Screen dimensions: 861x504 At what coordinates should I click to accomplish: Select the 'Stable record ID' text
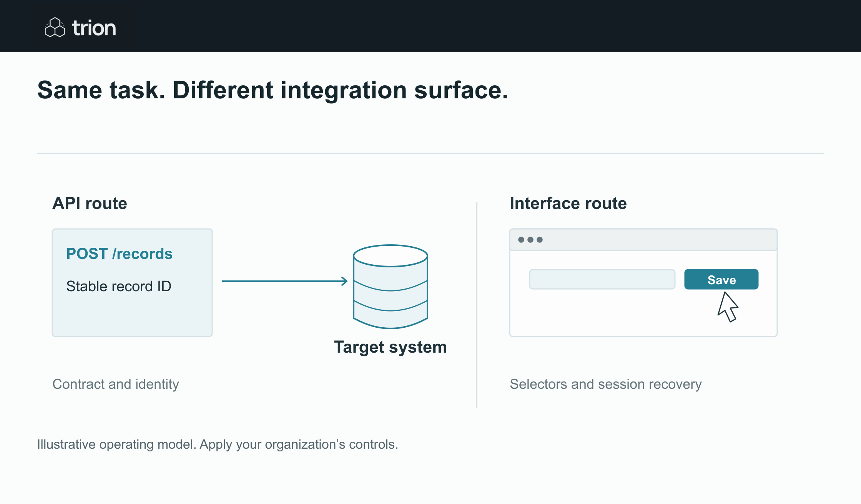119,286
